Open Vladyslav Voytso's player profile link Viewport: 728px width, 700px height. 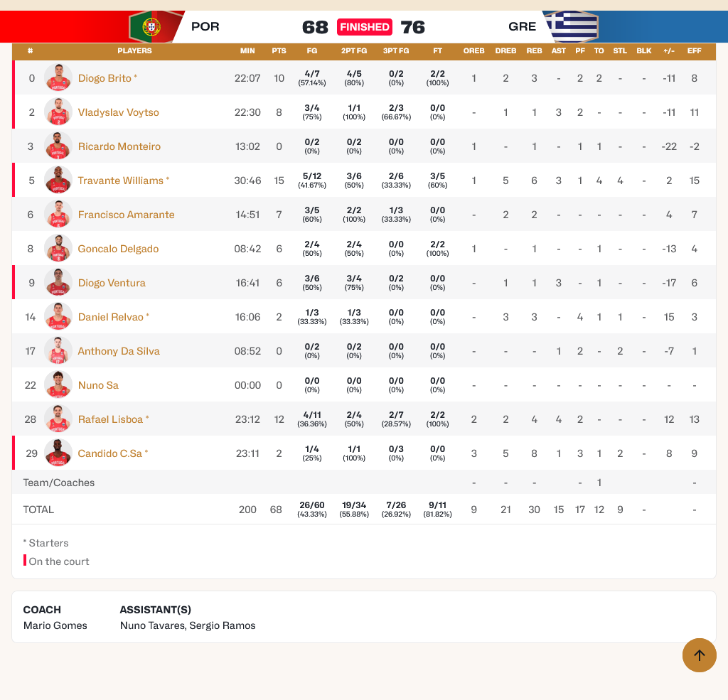(x=118, y=112)
